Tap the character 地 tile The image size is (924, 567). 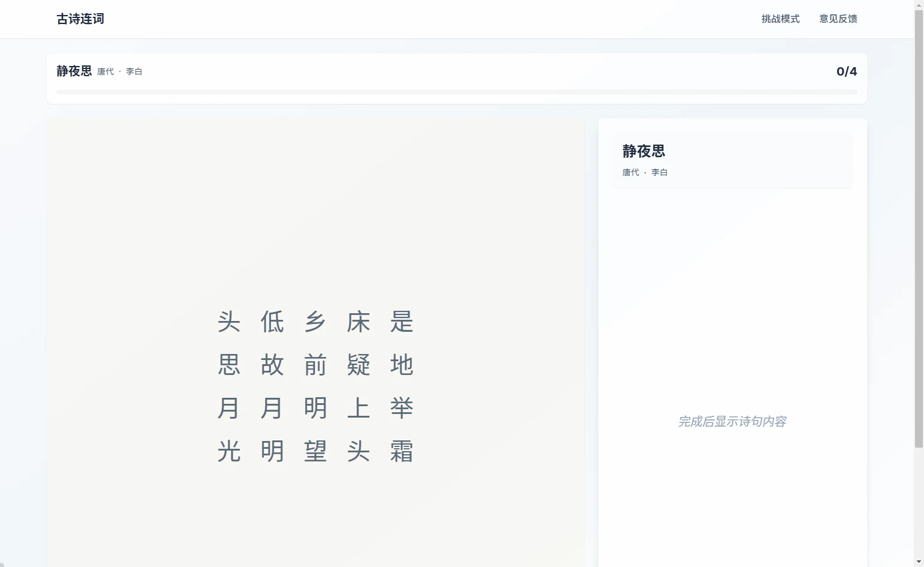(x=402, y=365)
